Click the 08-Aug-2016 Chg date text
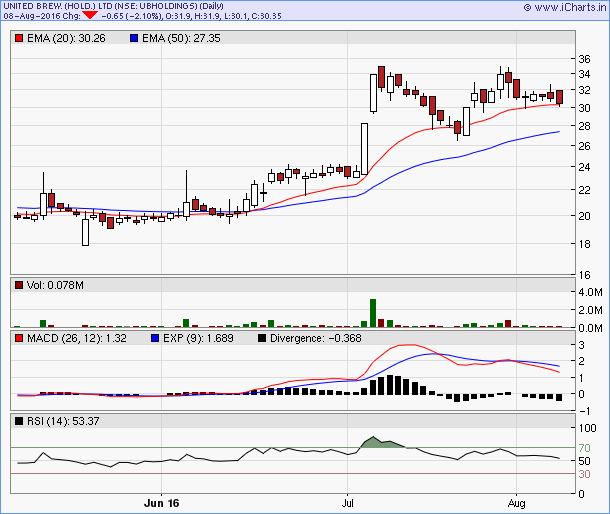Screen dimensions: 610x514 pos(42,16)
